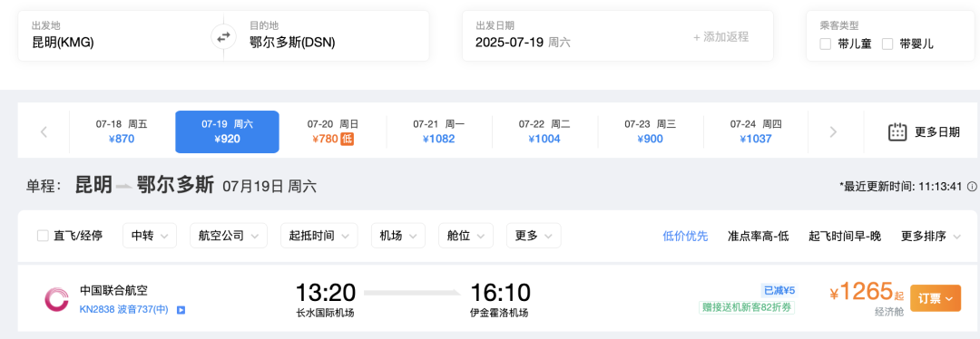This screenshot has width=980, height=339.
Task: Click 长水国际机场 airport name
Action: [x=325, y=313]
